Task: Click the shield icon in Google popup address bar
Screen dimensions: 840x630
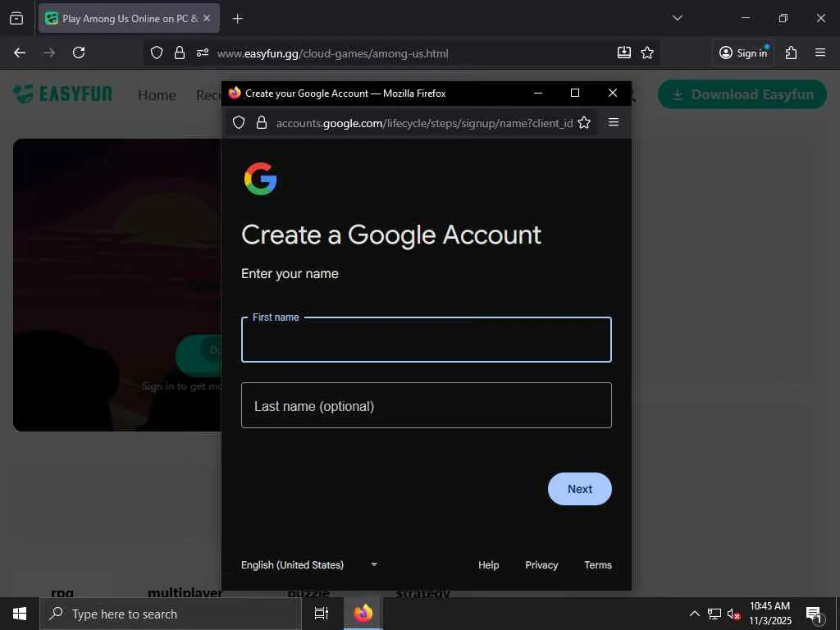Action: tap(239, 123)
